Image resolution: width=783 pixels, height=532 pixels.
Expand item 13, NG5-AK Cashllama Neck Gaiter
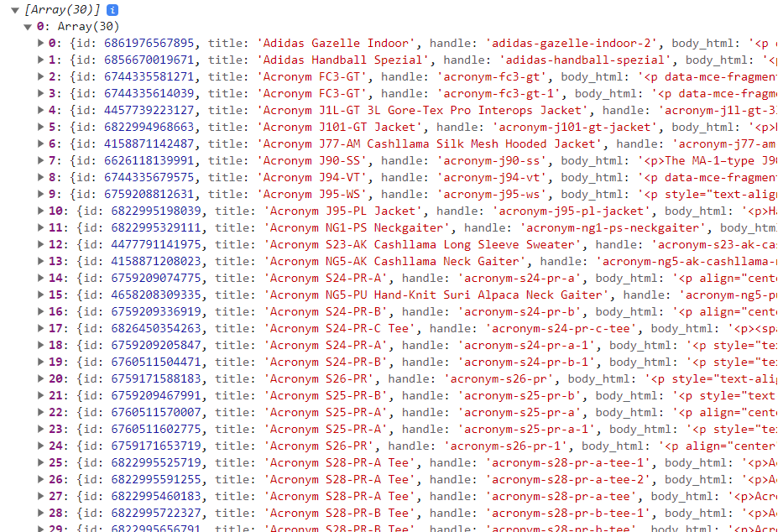41,262
